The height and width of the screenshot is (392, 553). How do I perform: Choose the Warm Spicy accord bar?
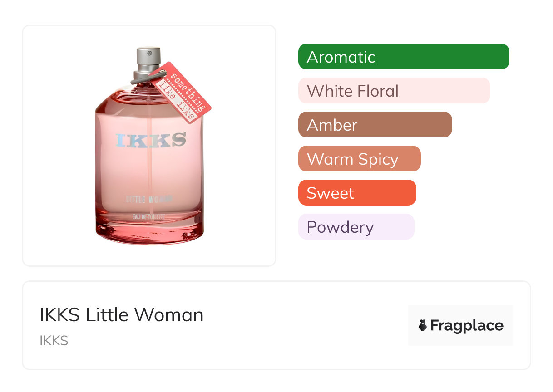pos(359,159)
